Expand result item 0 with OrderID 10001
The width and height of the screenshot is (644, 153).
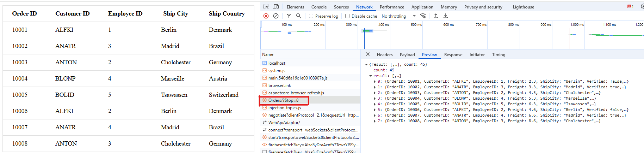click(x=374, y=82)
